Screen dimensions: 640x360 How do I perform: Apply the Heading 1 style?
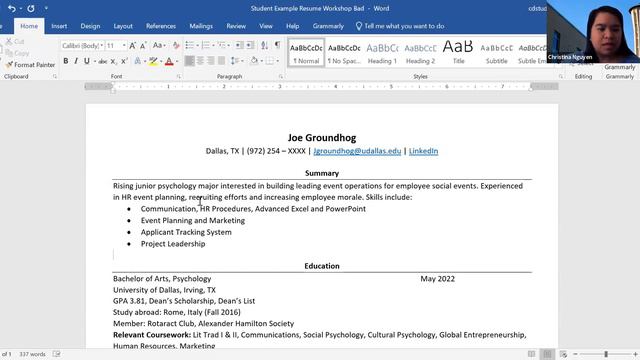pyautogui.click(x=382, y=53)
